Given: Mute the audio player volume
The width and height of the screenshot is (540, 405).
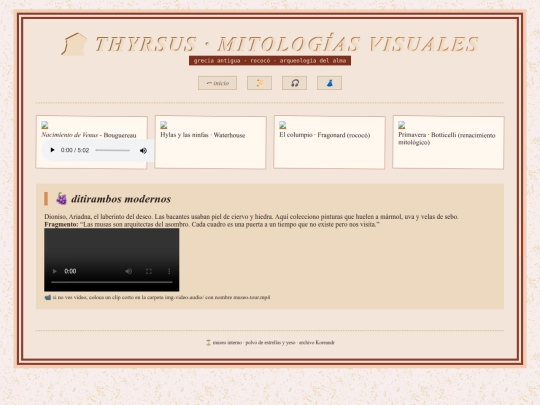Looking at the screenshot, I should coord(143,150).
